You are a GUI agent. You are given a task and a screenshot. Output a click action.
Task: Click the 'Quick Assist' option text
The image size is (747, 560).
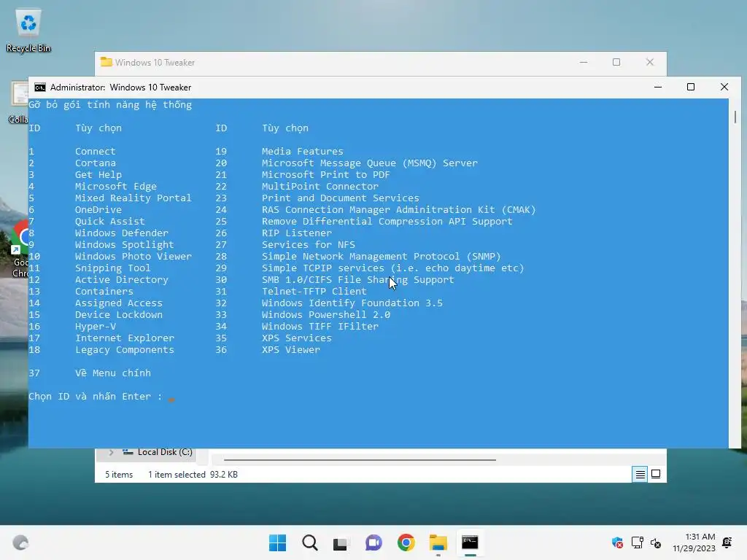[x=110, y=222]
